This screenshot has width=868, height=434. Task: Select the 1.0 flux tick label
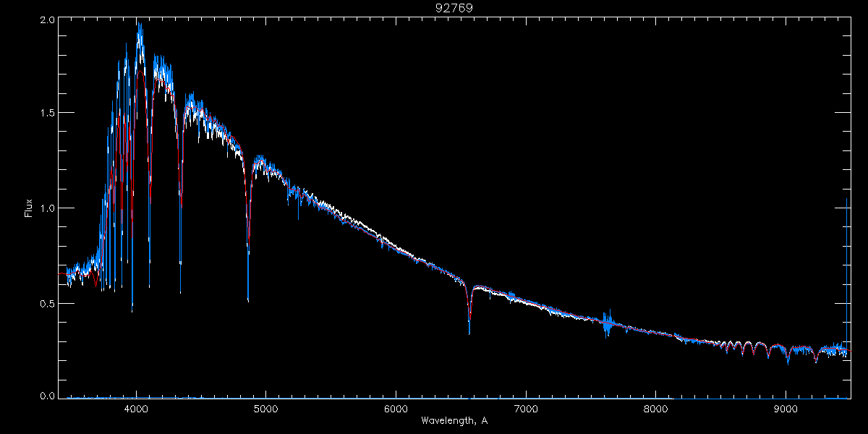pyautogui.click(x=47, y=208)
